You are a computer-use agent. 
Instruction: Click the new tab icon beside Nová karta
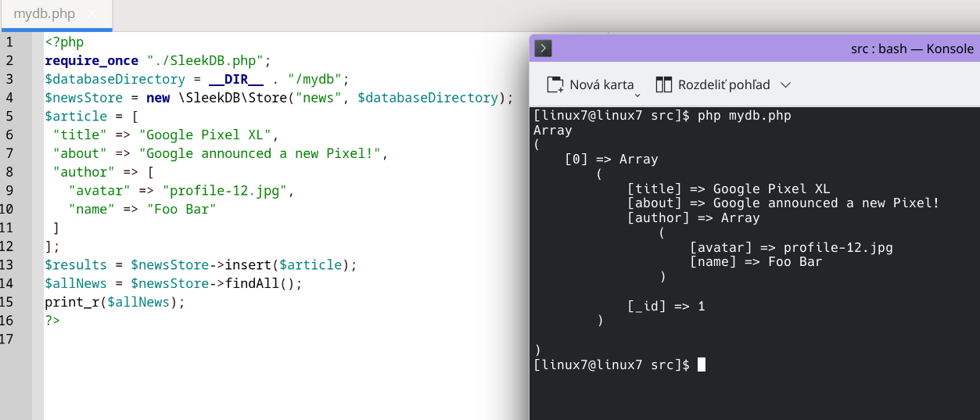pos(555,84)
